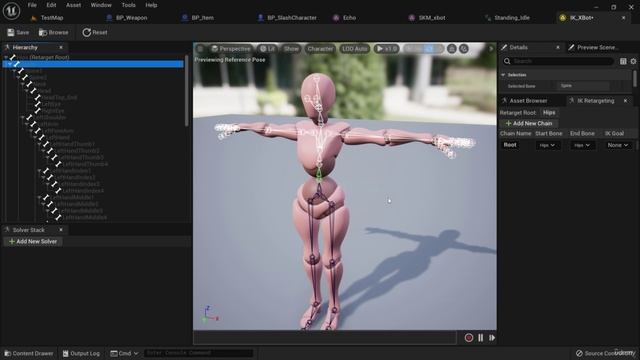Screen dimensions: 640x360
Task: Click the arrow at the viewport toolbar end
Action: click(491, 49)
